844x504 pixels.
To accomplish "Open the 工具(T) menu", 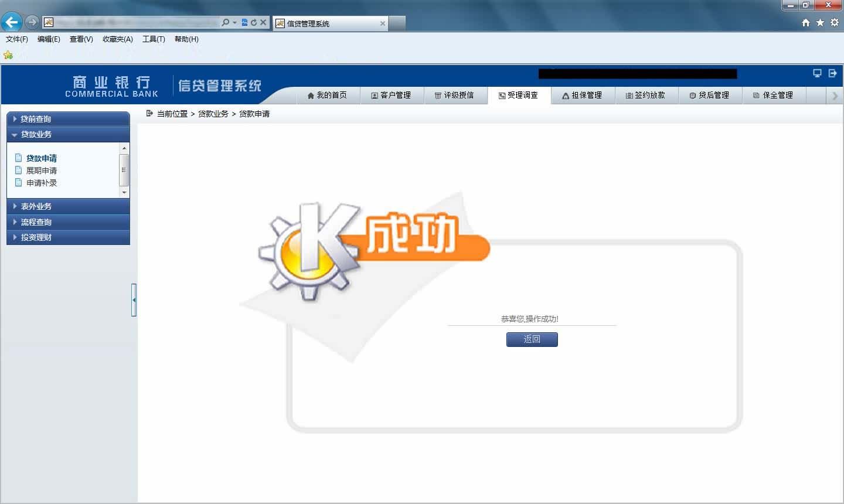I will [x=154, y=39].
